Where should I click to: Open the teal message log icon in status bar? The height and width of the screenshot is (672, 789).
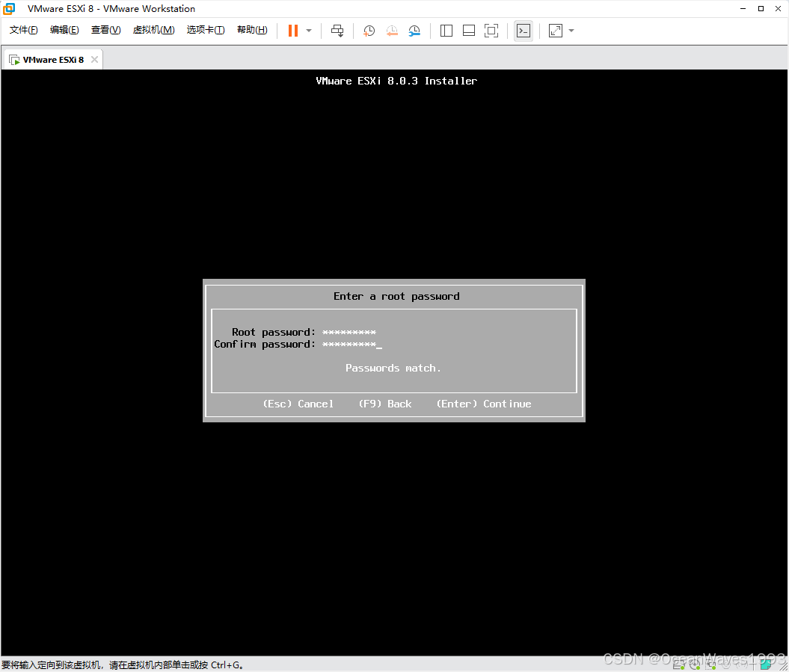click(x=766, y=665)
